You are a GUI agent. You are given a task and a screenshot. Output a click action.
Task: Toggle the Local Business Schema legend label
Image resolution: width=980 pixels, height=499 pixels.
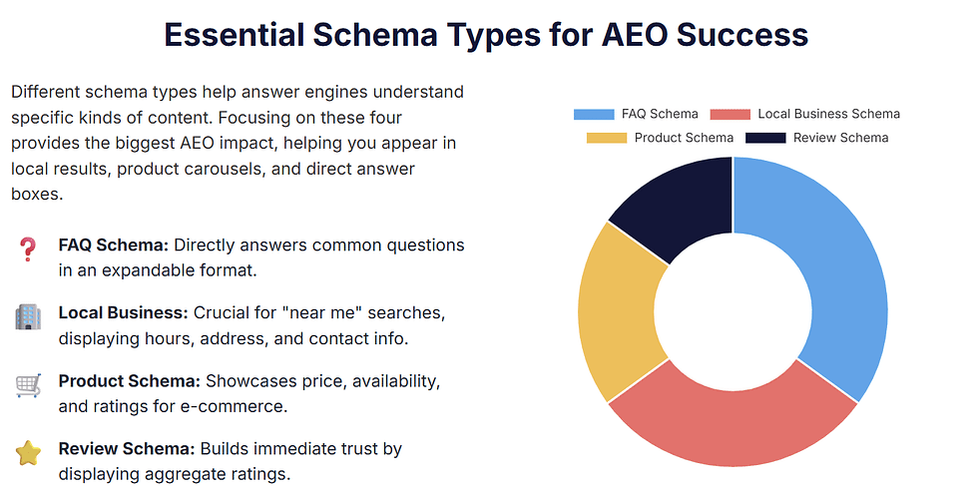(828, 114)
